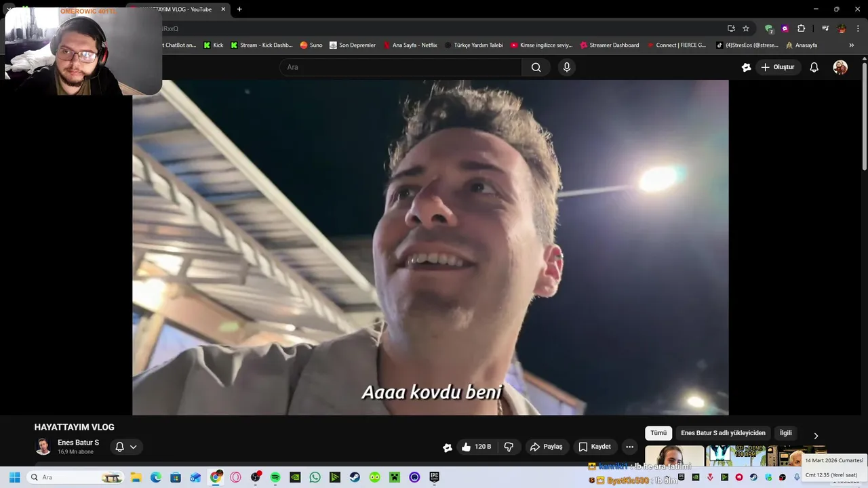Open the Son Depremler bookmark
The image size is (868, 488).
(353, 45)
